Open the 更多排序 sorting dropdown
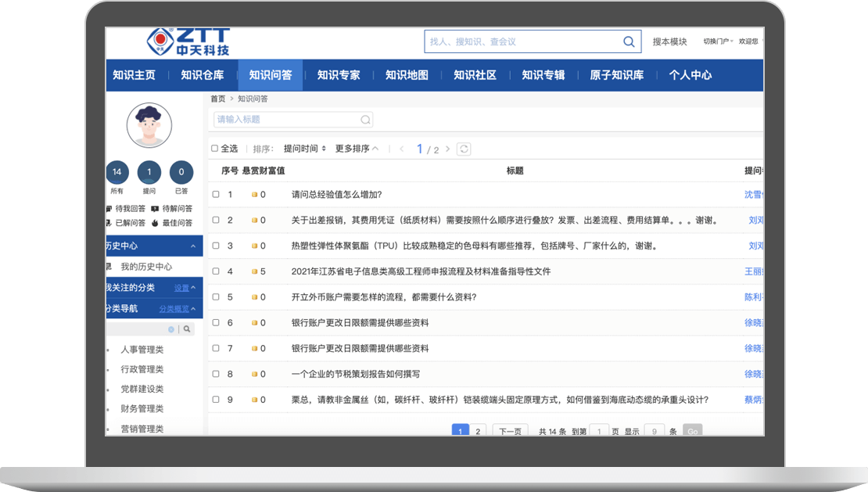 click(x=357, y=149)
